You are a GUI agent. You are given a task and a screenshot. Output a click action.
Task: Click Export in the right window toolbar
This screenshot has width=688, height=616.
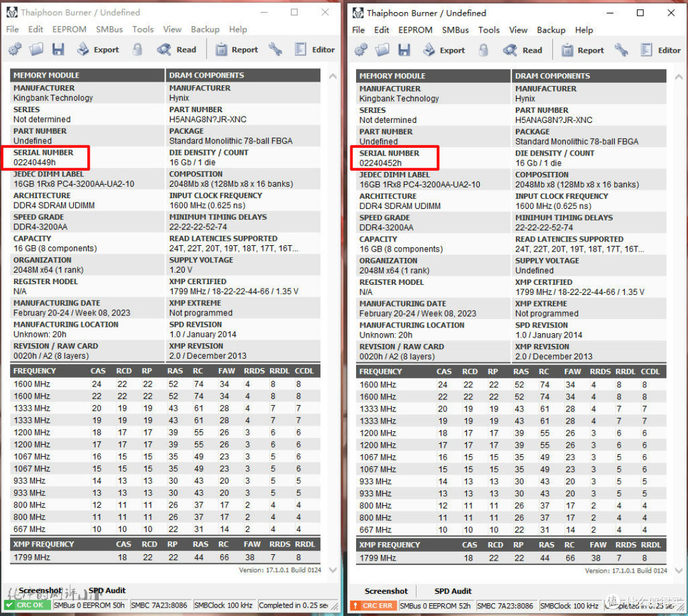click(x=444, y=50)
